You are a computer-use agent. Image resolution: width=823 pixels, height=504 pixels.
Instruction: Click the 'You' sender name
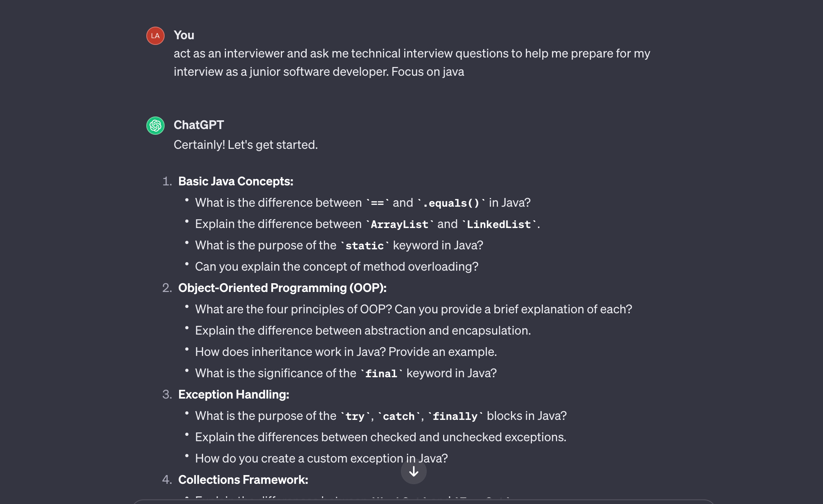click(x=184, y=35)
